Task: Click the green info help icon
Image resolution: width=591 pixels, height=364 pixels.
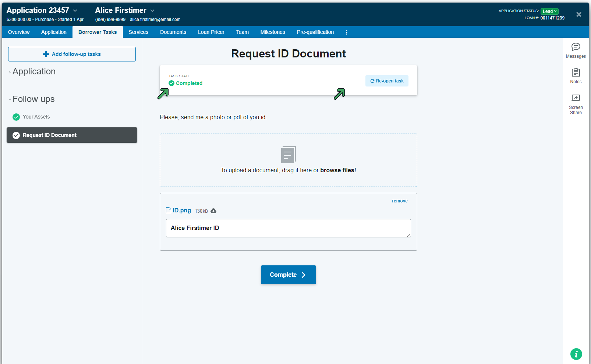Action: (x=576, y=354)
